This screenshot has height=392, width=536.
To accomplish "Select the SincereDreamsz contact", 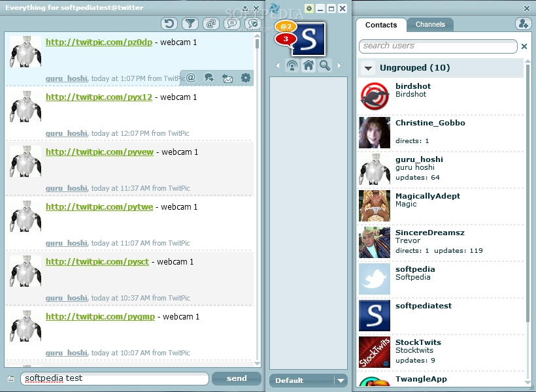I will pos(441,242).
